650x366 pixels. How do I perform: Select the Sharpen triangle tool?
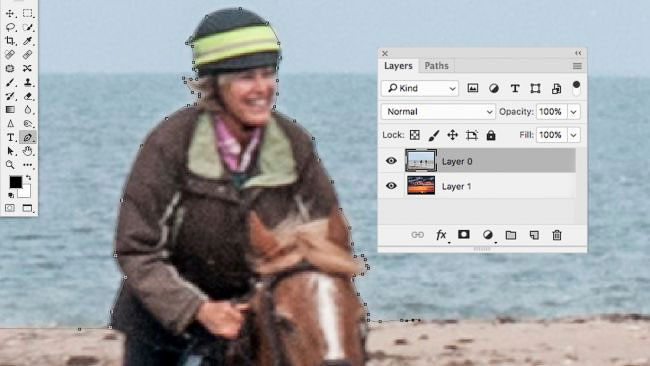10,124
